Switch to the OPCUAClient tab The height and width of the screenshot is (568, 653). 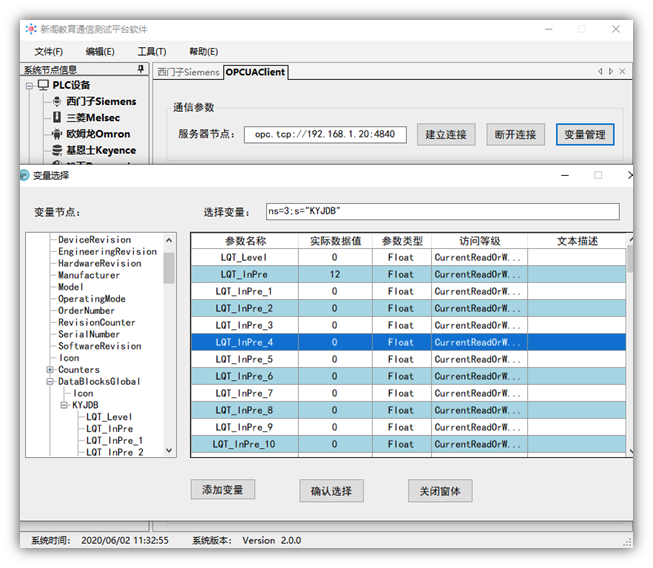click(x=255, y=72)
